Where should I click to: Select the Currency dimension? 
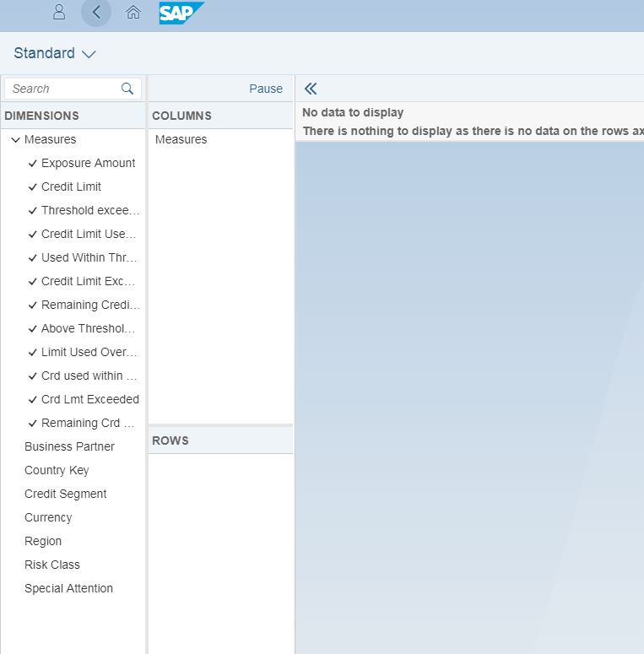tap(48, 517)
